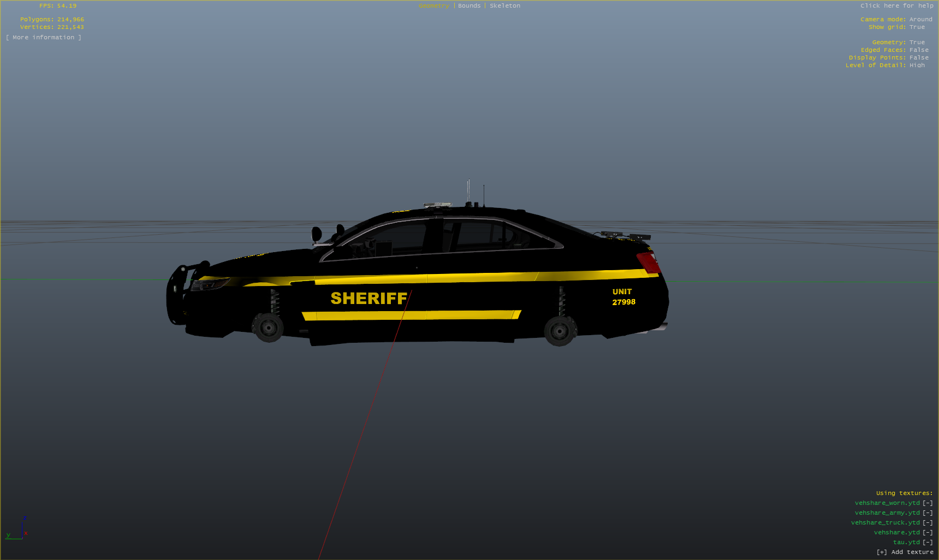Click the [+] Add texture button

[905, 552]
